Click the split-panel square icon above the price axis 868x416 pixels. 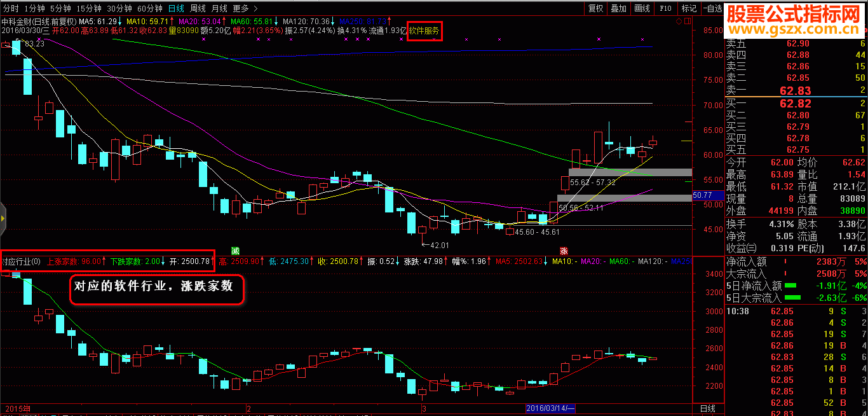pos(686,22)
